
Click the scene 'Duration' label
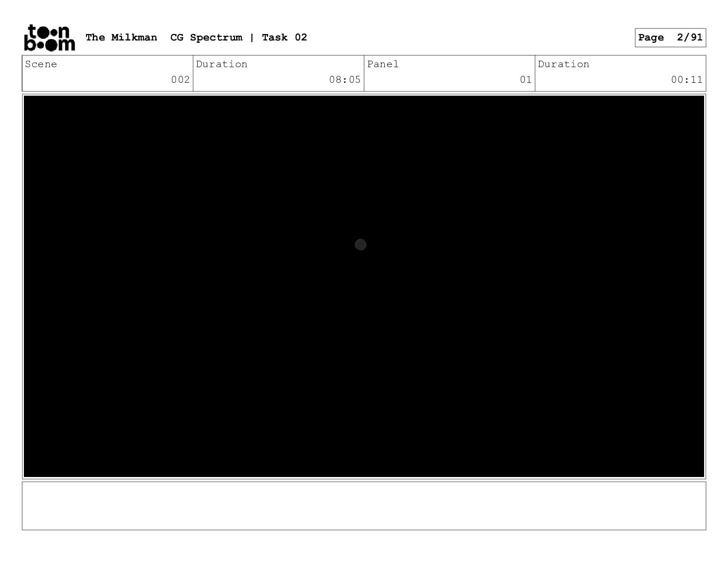click(x=222, y=64)
